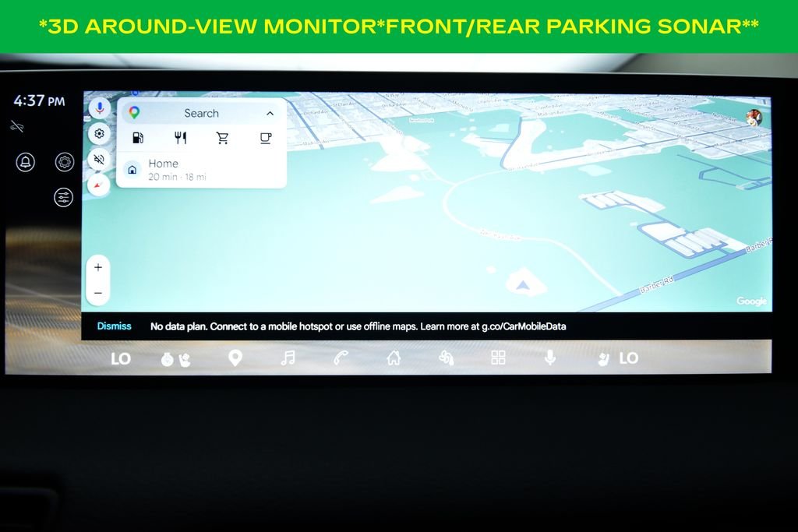Open Google Maps settings gear
Screen dimensions: 798x532
click(x=99, y=134)
